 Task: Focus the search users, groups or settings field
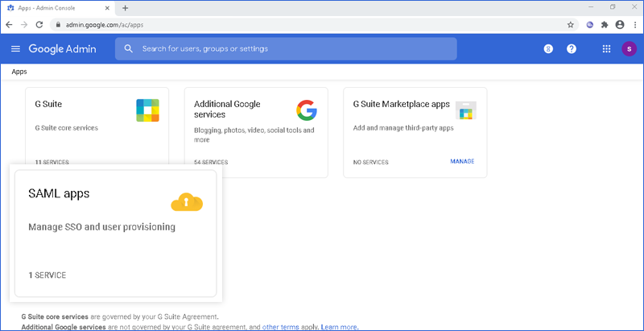click(290, 49)
